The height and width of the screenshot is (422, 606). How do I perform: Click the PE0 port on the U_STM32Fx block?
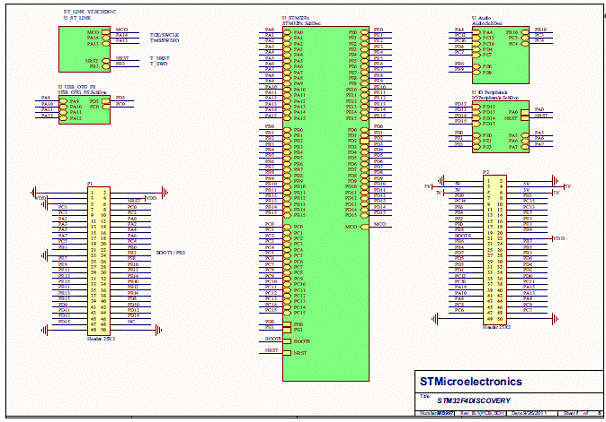point(364,32)
